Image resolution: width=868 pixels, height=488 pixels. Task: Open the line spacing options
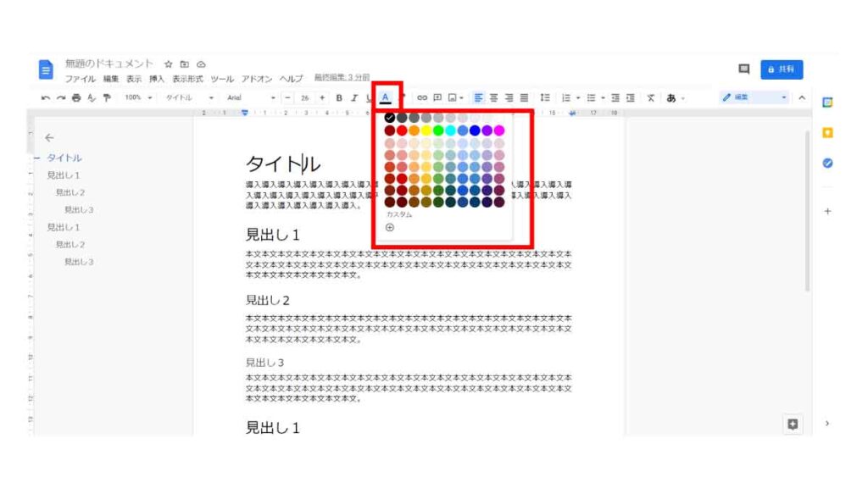pyautogui.click(x=545, y=98)
